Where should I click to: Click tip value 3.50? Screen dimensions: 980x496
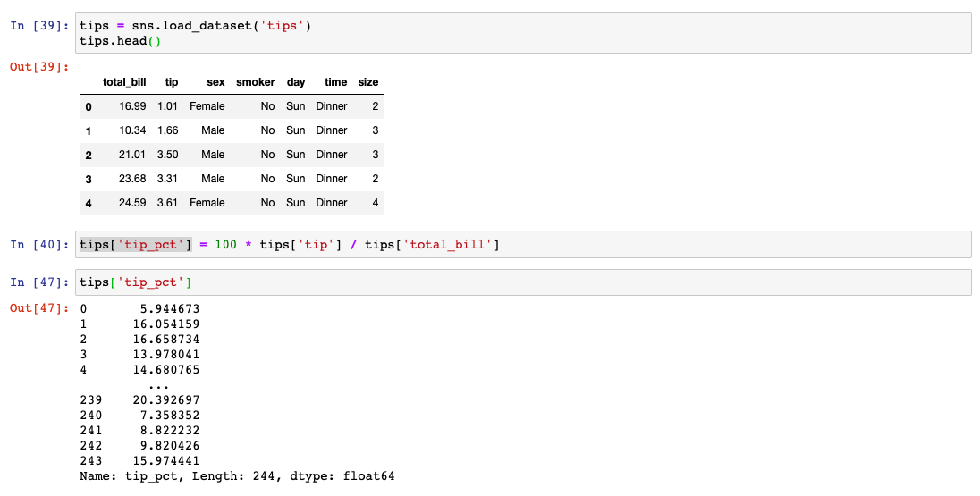tap(167, 155)
